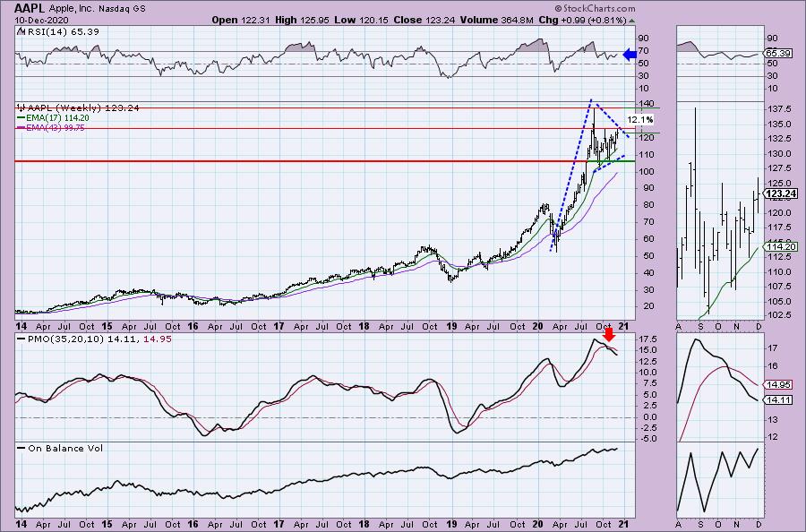Click the Low 120.15 value
The width and height of the screenshot is (806, 532).
click(360, 20)
